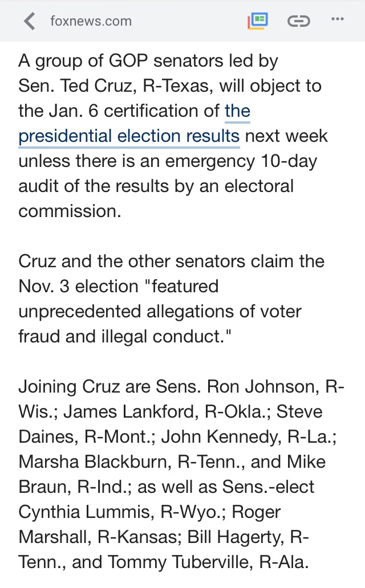Screen dimensions: 365x588
Task: Go back using the left chevron
Action: pos(30,22)
